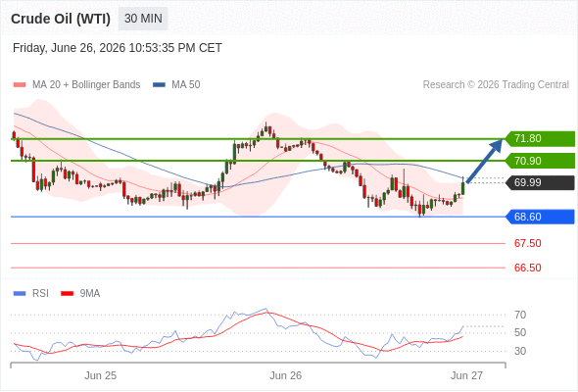Click the 68.60 blue pivot tag
The width and height of the screenshot is (578, 392).
click(540, 217)
